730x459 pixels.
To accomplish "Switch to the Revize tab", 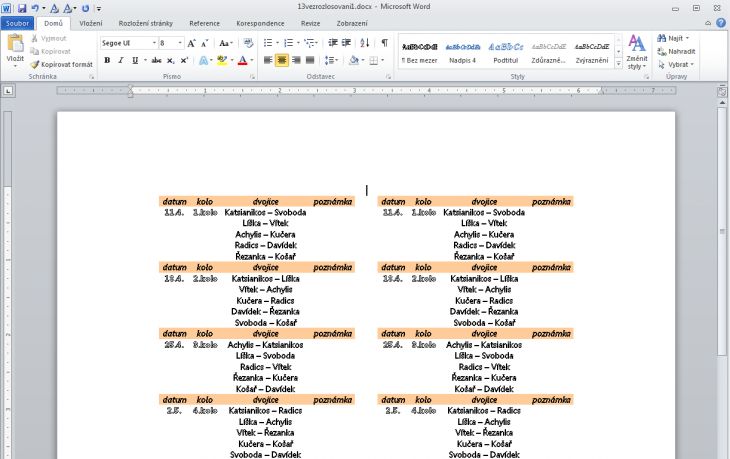I will [x=310, y=23].
